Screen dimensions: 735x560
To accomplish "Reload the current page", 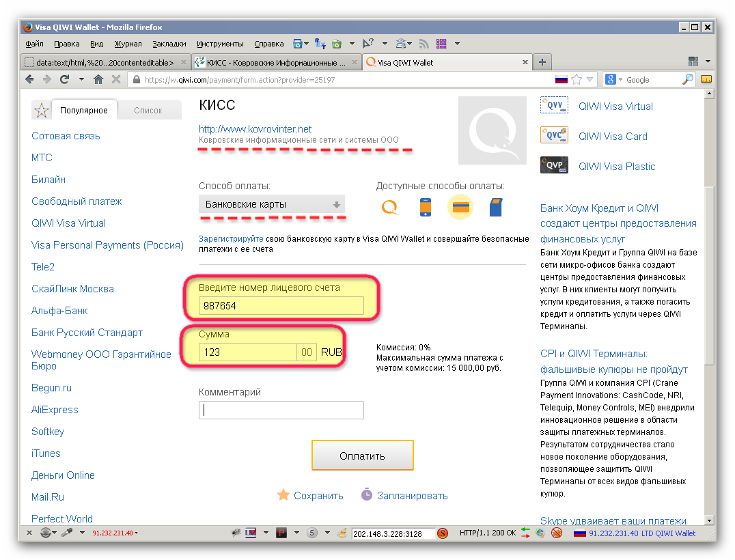I will [64, 80].
